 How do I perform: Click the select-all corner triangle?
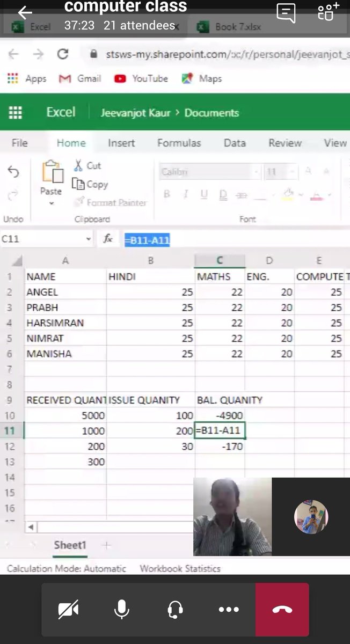pyautogui.click(x=17, y=261)
